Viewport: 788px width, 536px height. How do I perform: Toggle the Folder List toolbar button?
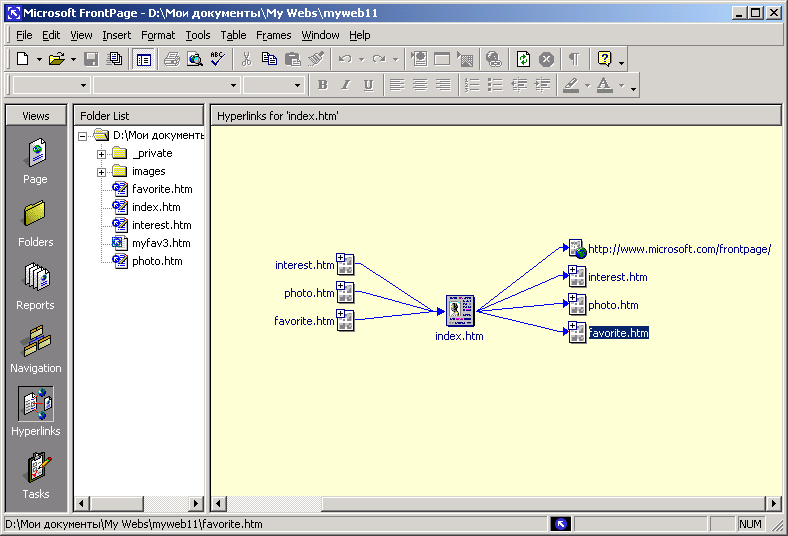(x=143, y=60)
